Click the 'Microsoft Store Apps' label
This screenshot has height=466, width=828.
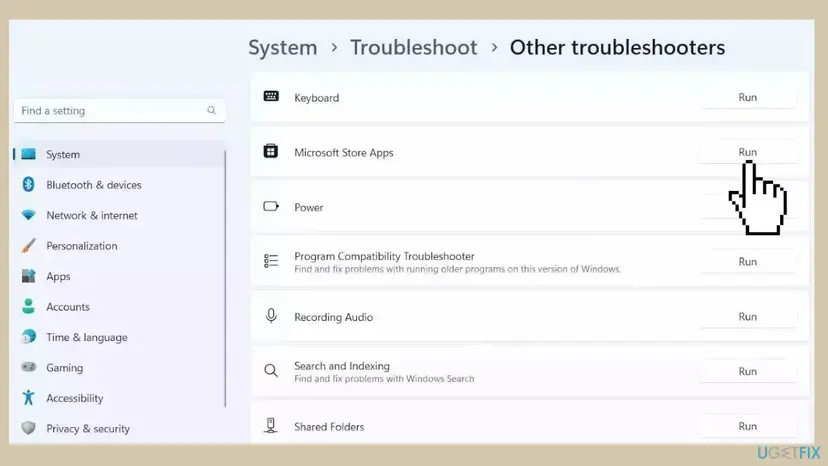click(x=344, y=153)
